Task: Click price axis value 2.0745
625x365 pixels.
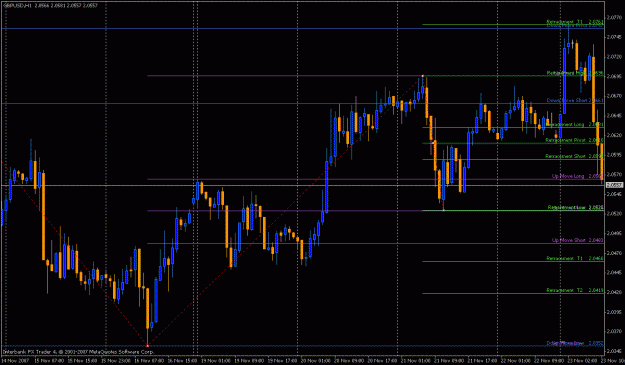Action: coord(614,37)
